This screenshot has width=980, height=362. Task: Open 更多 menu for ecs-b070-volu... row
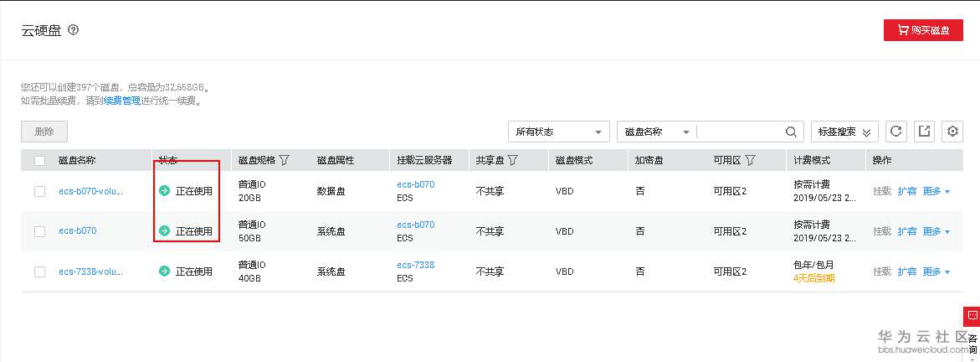click(936, 191)
